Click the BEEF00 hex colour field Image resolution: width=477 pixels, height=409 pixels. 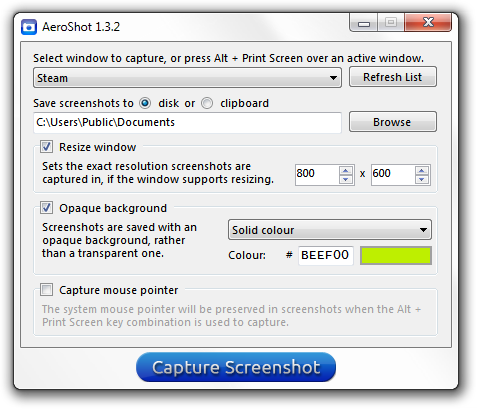coord(326,256)
